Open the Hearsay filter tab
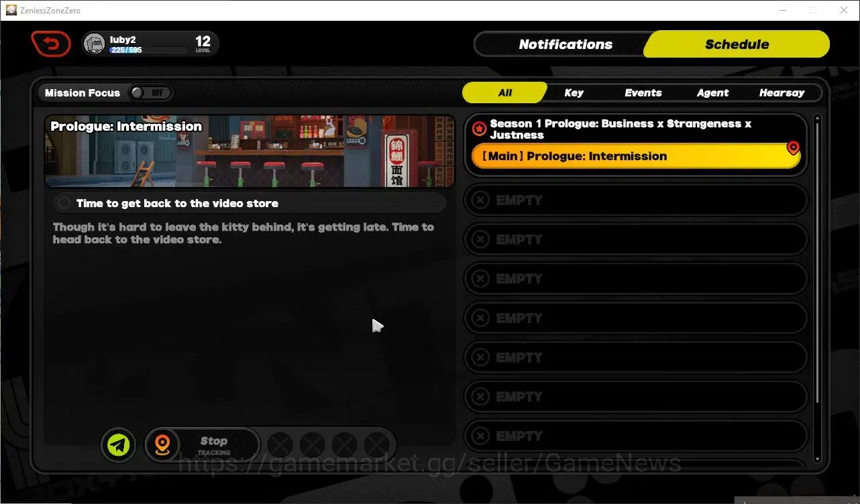 (782, 92)
